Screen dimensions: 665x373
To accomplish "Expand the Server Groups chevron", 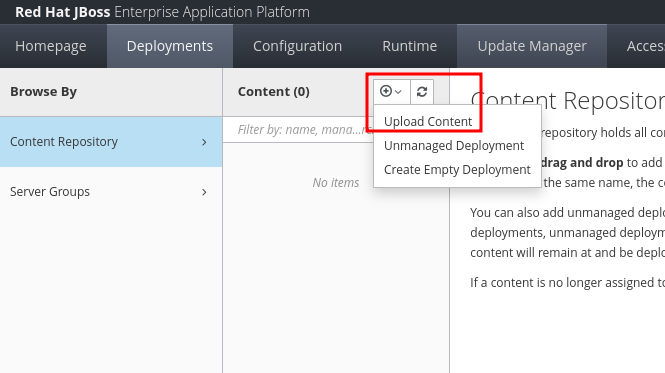I will 204,192.
